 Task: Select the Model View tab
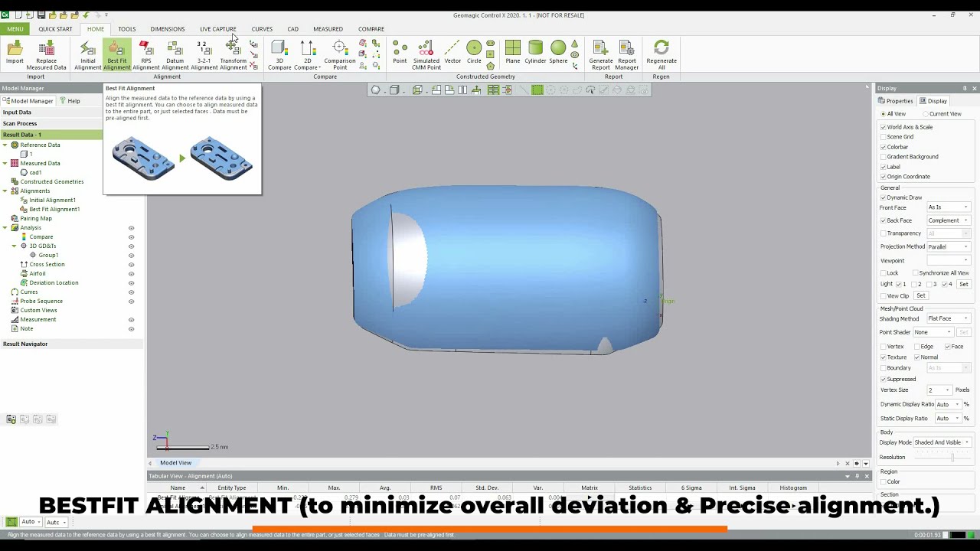tap(175, 463)
